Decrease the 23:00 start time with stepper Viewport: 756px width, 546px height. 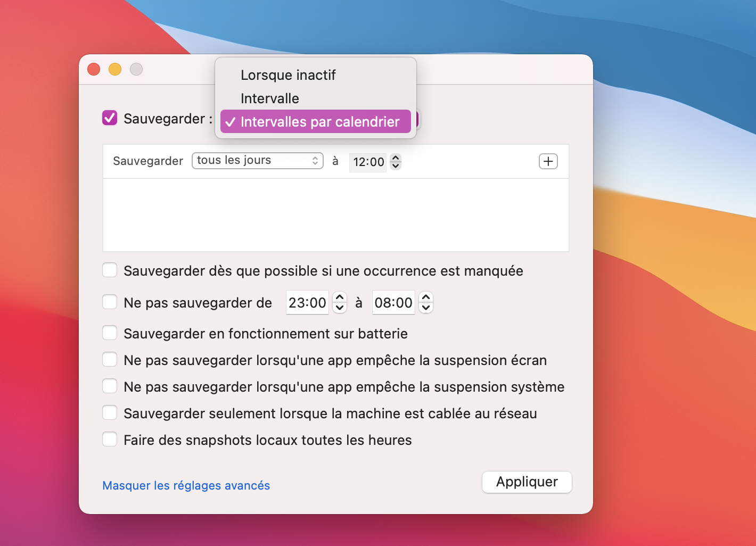click(339, 307)
